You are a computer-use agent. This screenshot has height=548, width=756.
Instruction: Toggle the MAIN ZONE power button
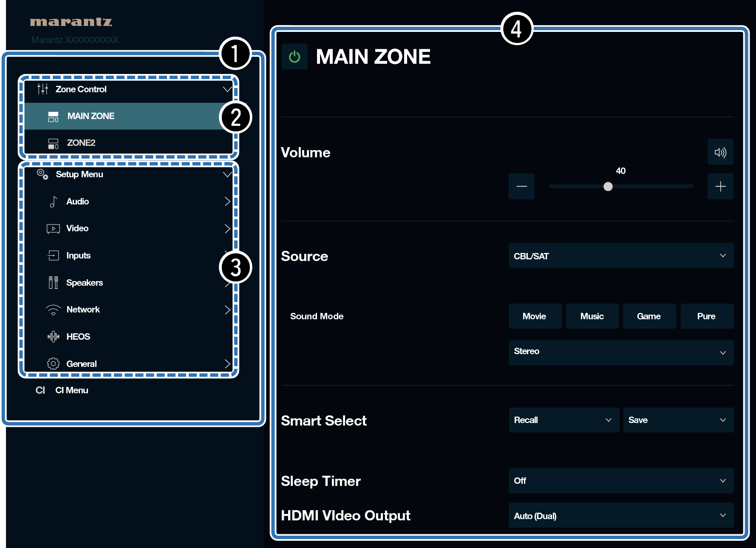pyautogui.click(x=294, y=57)
